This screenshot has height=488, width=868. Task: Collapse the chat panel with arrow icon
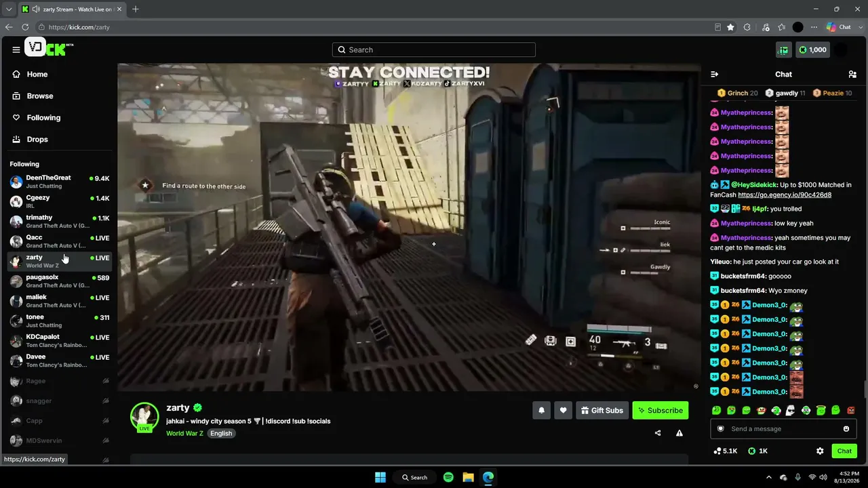click(714, 74)
